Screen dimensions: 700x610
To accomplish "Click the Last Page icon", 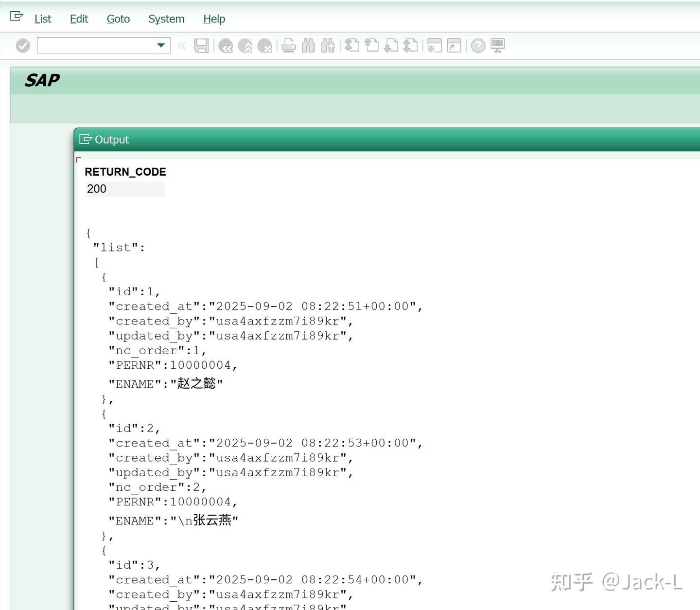I will (x=411, y=46).
